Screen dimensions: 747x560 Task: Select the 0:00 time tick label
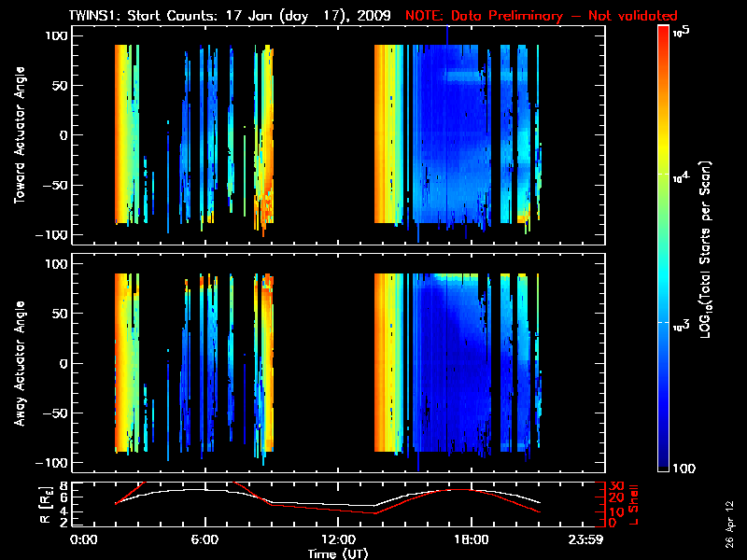click(x=84, y=539)
